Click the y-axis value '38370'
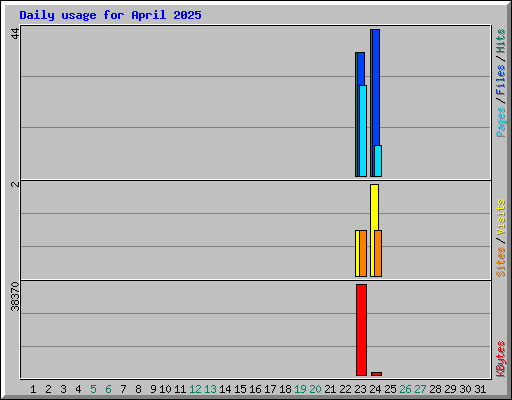The image size is (512, 400). pyautogui.click(x=15, y=296)
